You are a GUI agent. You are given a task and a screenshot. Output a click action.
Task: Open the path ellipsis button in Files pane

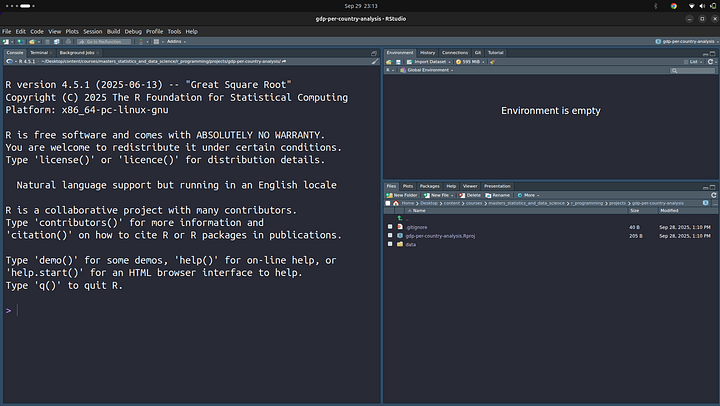click(714, 203)
